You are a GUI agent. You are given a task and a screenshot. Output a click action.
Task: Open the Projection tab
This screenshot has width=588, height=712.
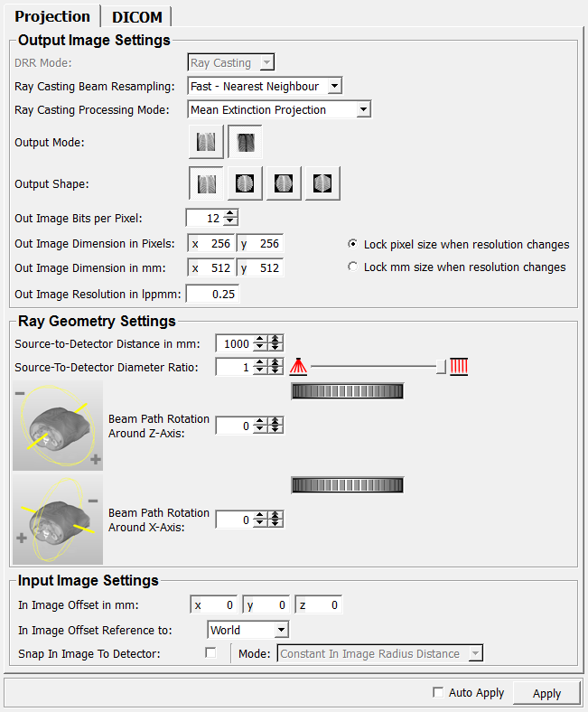click(x=52, y=16)
